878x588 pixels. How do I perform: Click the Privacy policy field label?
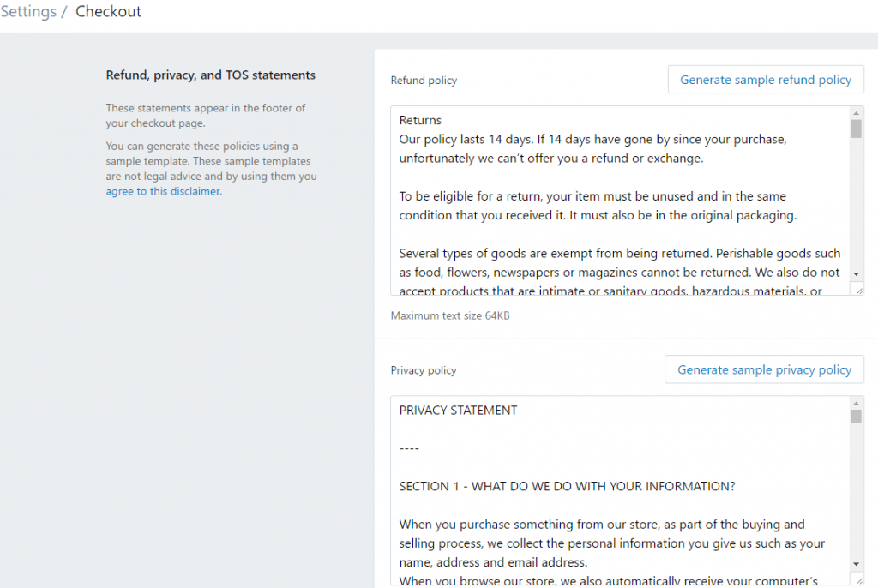424,371
